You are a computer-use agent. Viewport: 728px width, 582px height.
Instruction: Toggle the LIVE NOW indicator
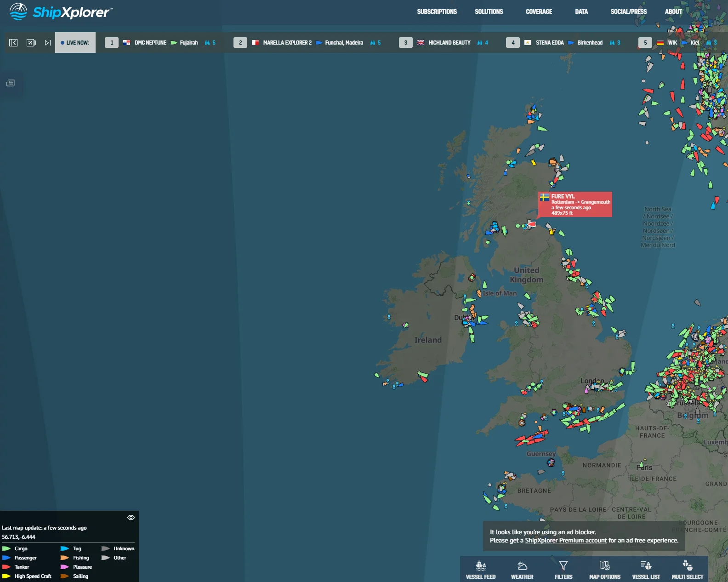(x=75, y=43)
